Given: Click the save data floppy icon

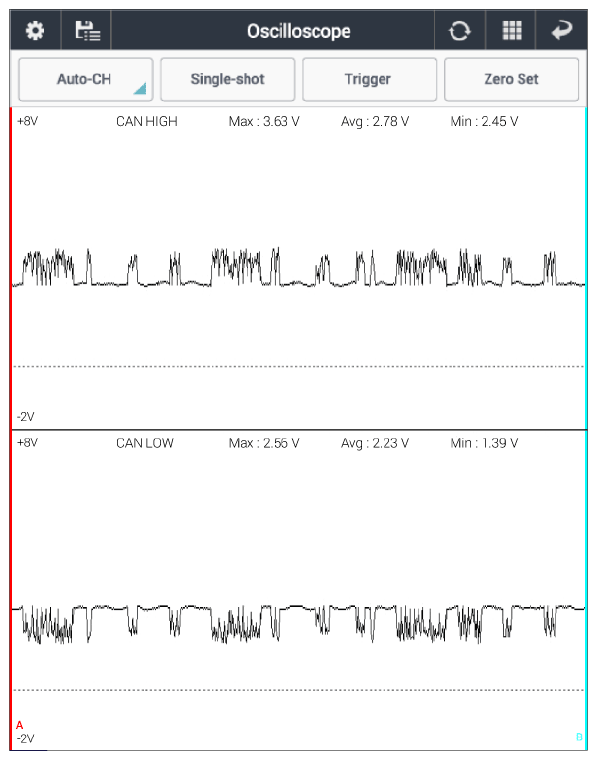Looking at the screenshot, I should tap(88, 31).
